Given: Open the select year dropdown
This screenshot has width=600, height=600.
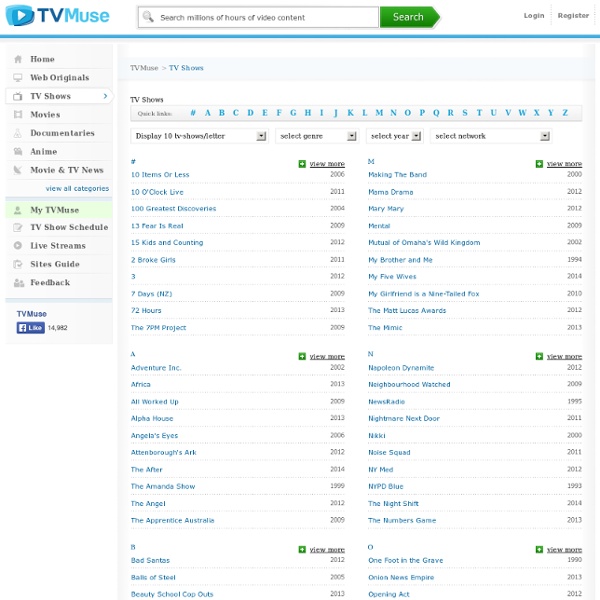Looking at the screenshot, I should coord(394,136).
